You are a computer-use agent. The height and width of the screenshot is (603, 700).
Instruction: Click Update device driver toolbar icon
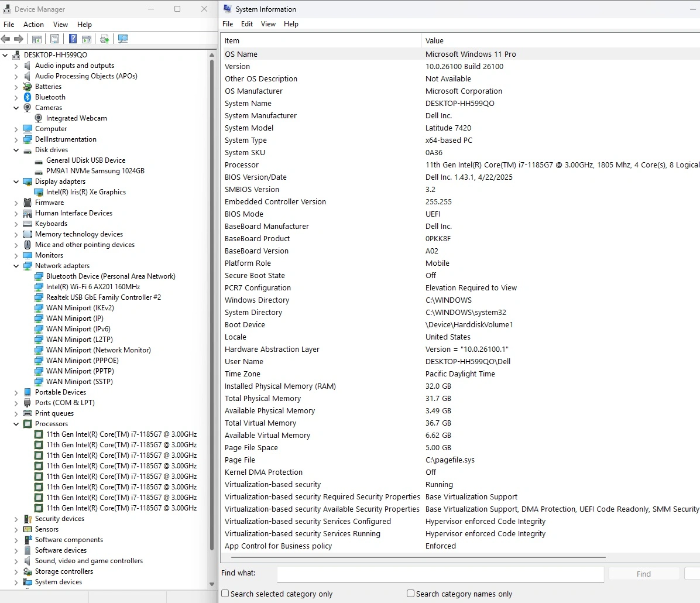pos(105,39)
